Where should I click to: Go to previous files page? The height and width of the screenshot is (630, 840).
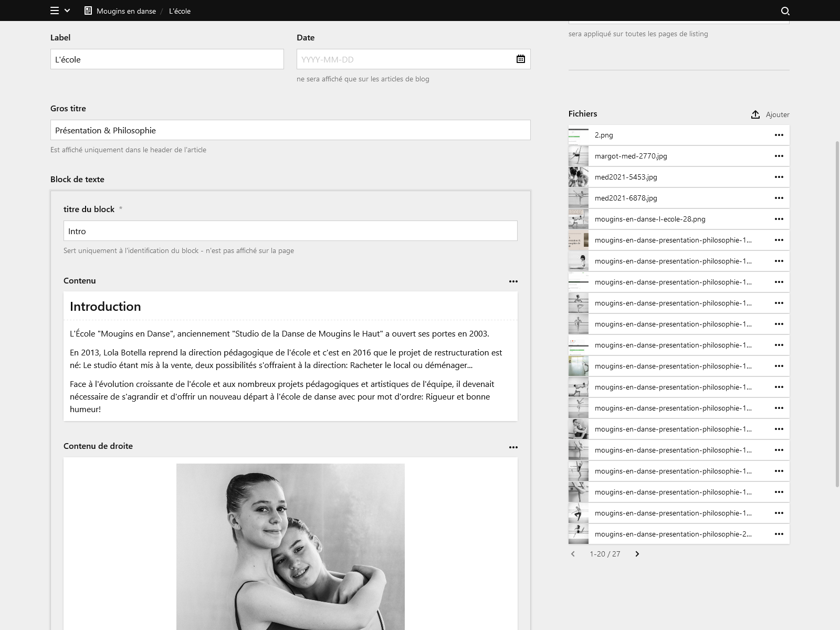[x=573, y=554]
